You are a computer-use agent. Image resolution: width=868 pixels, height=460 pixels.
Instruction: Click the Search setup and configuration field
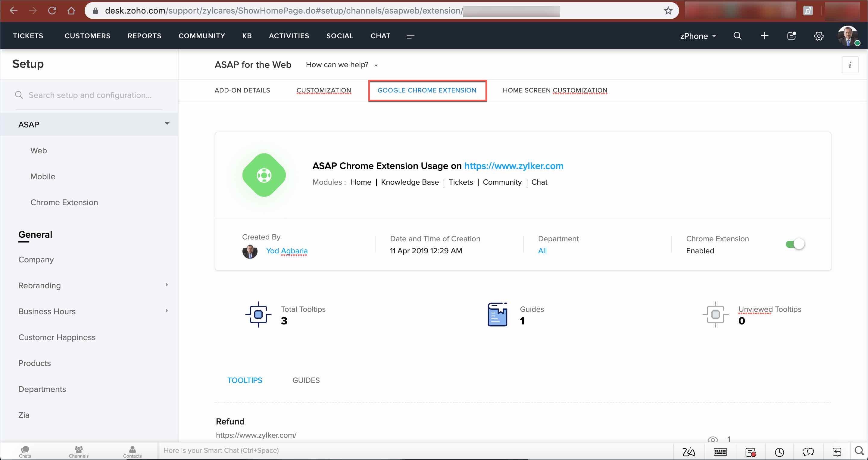[x=90, y=95]
